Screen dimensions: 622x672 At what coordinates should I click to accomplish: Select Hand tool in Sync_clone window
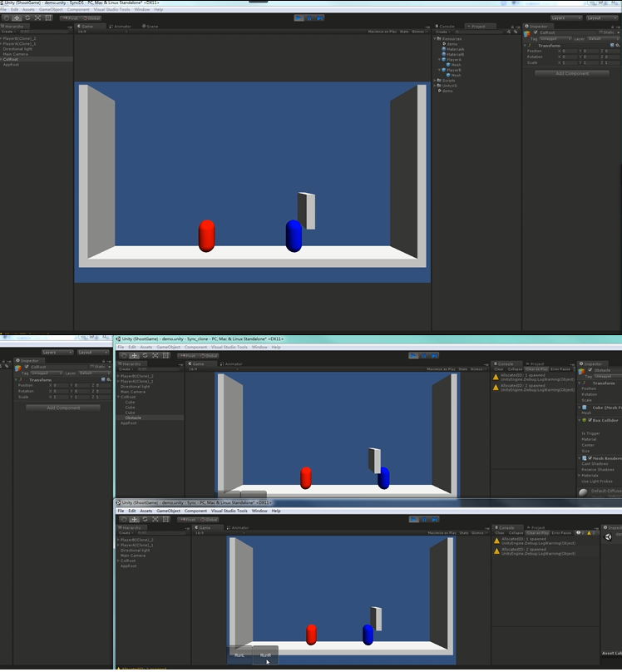(124, 356)
